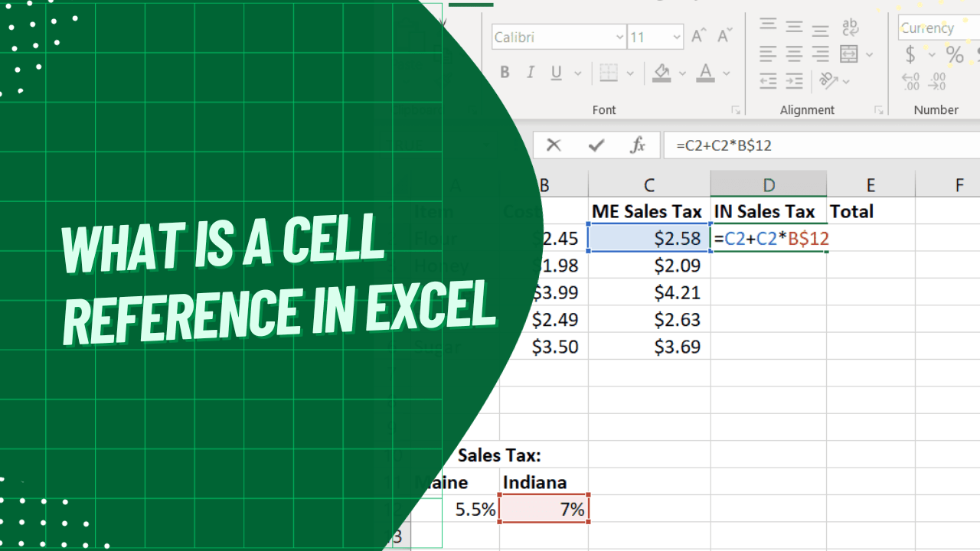
Task: Open the Calibri font name dropdown
Action: 619,37
